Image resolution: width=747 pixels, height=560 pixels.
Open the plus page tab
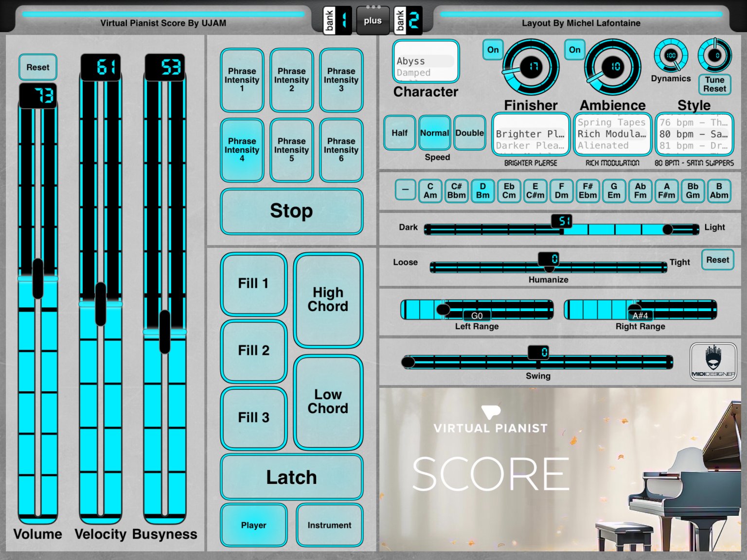373,20
